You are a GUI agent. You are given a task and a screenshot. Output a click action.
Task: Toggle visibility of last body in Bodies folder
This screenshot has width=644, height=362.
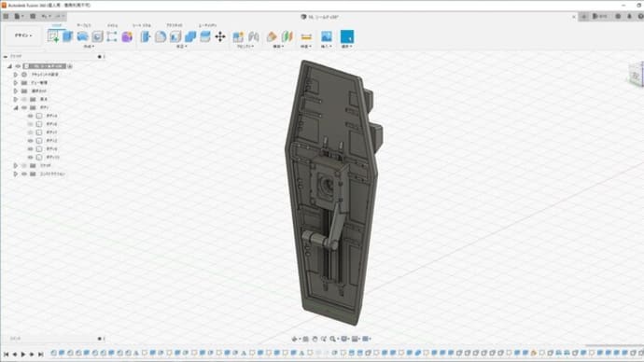[31, 157]
